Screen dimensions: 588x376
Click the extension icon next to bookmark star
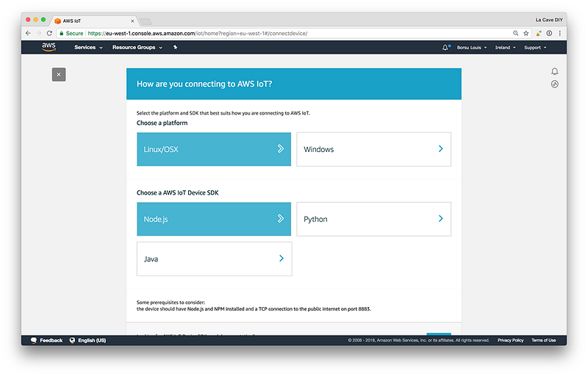click(x=539, y=33)
